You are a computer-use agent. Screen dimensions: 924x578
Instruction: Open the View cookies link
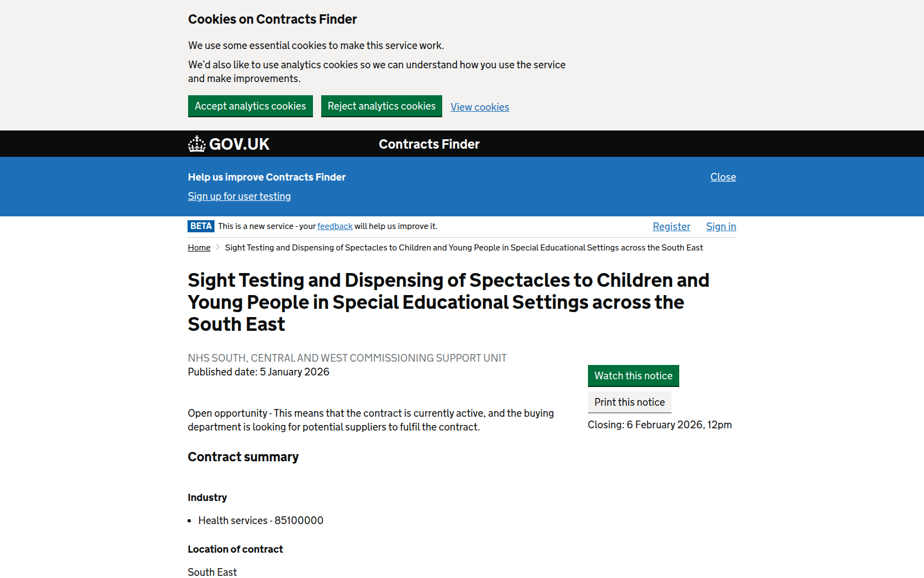tap(480, 107)
